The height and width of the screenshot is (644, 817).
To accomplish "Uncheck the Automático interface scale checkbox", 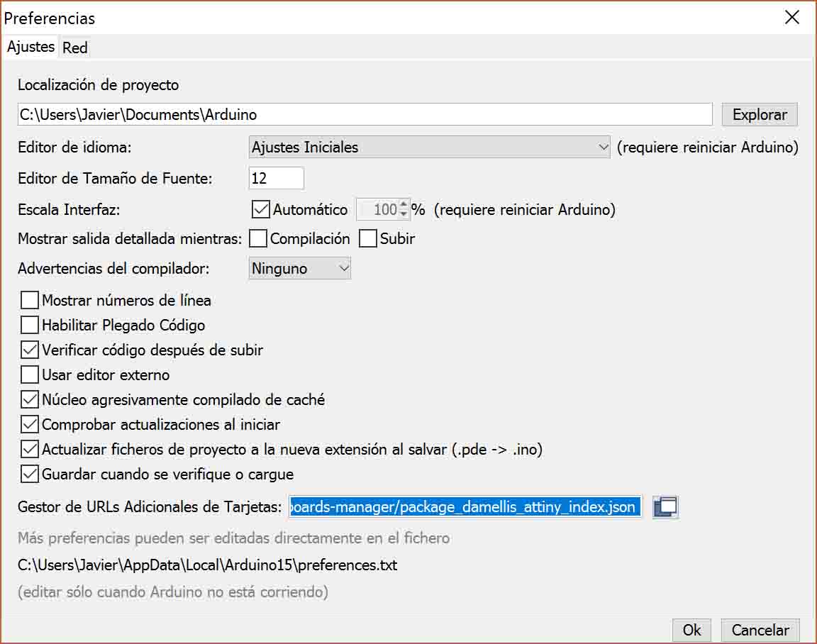I will (260, 209).
